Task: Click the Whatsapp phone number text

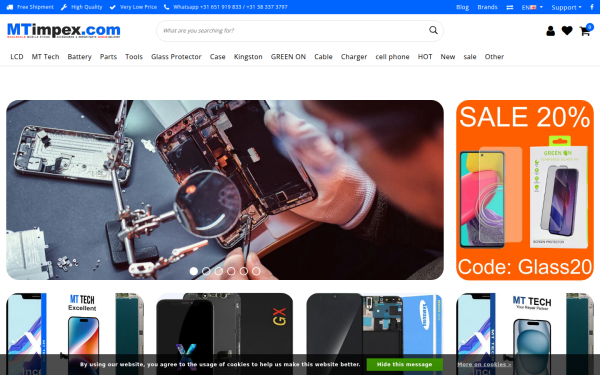Action: click(x=230, y=7)
